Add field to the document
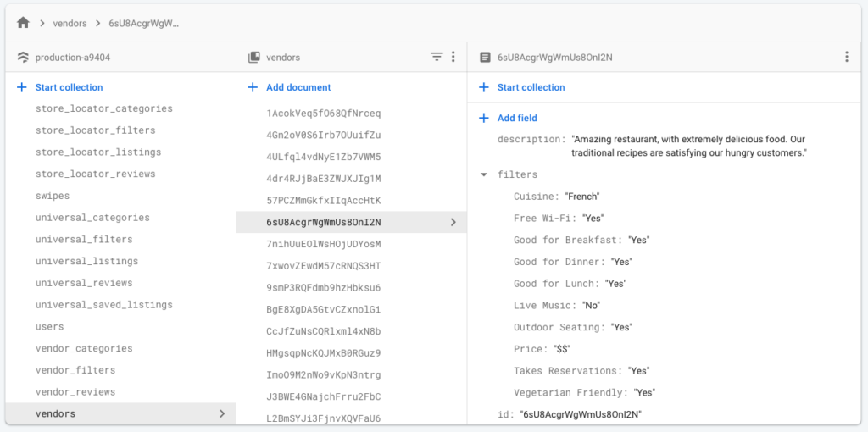The image size is (868, 432). click(517, 118)
